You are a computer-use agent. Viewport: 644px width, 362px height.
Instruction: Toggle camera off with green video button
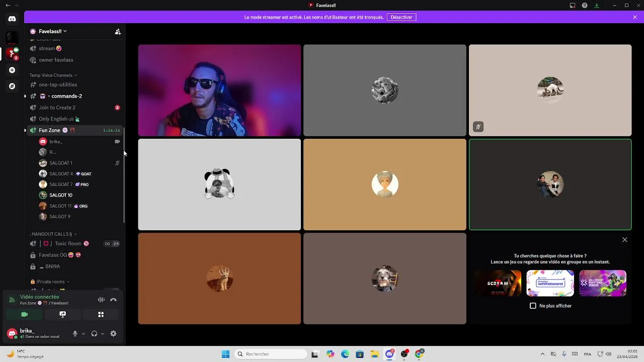[24, 314]
